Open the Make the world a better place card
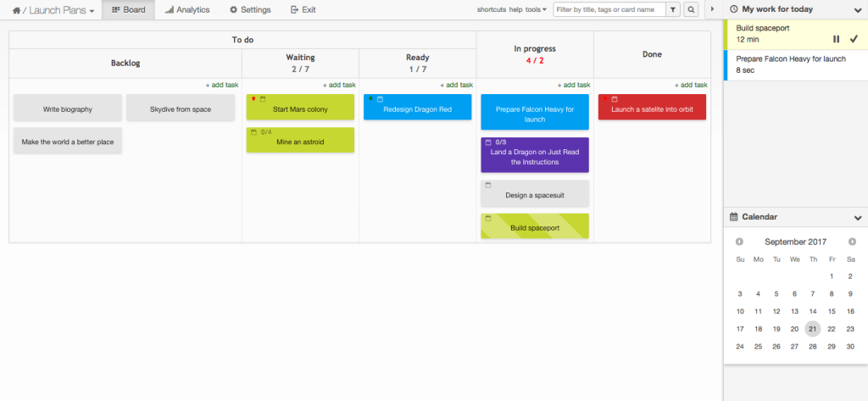This screenshot has height=401, width=868. point(68,140)
